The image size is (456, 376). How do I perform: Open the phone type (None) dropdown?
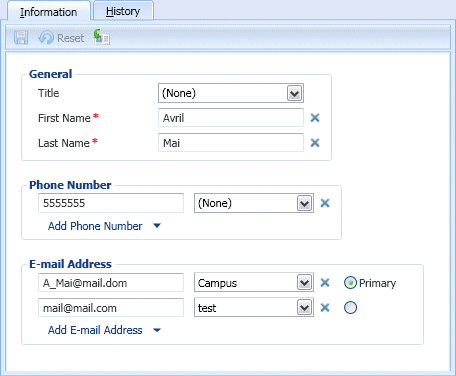(304, 203)
